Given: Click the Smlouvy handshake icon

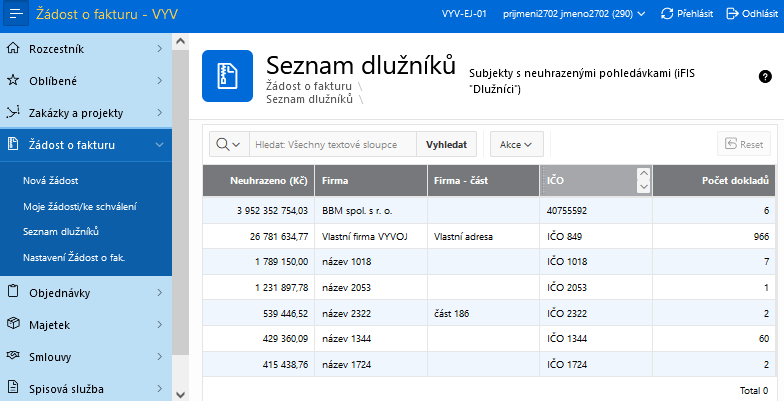Looking at the screenshot, I should (13, 356).
